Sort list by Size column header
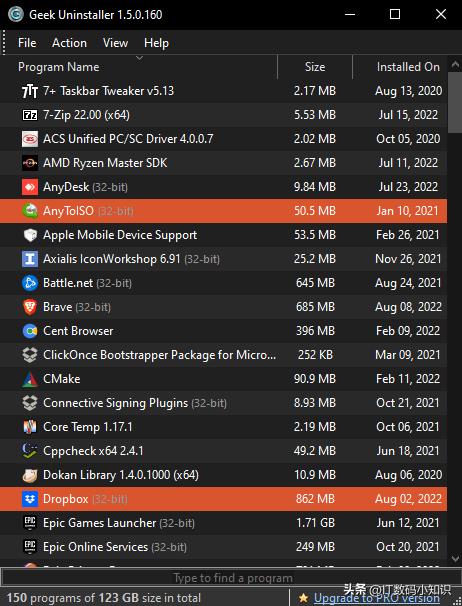 [x=315, y=67]
